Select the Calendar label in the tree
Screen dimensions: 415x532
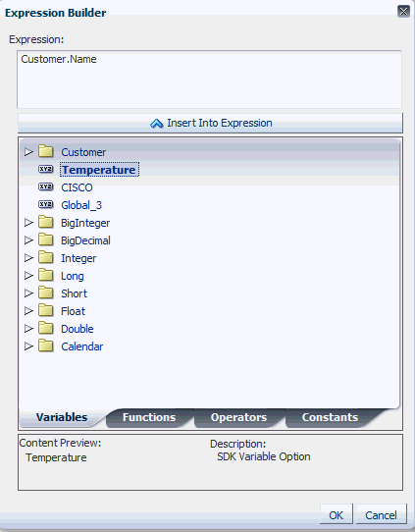pos(82,346)
